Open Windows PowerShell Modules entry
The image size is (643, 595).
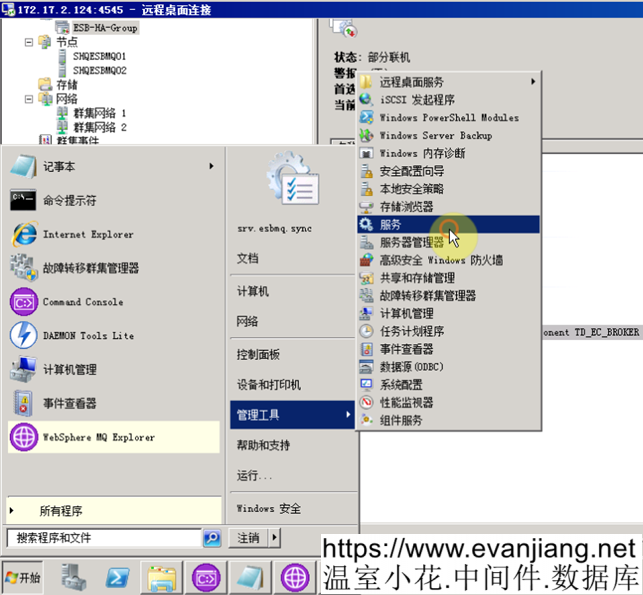[448, 118]
